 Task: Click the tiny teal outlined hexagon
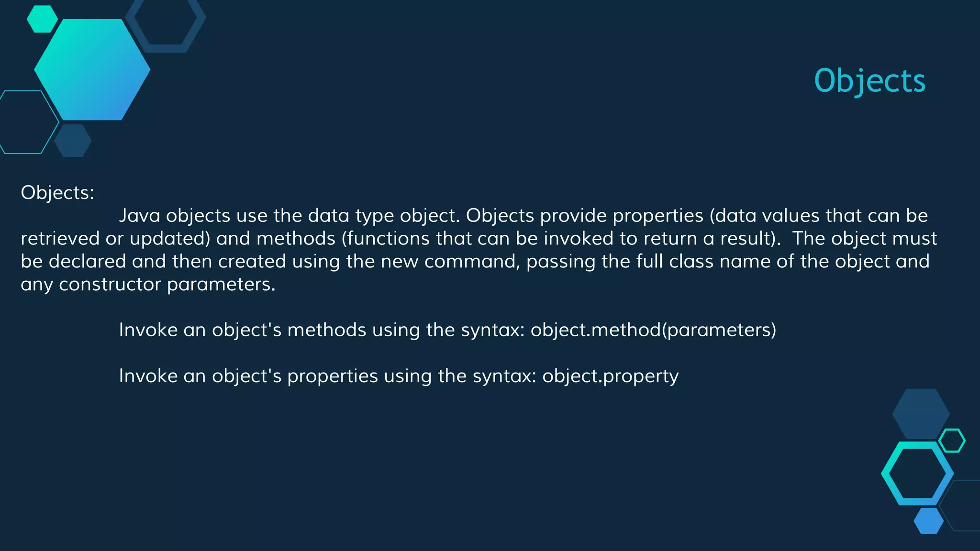click(952, 441)
